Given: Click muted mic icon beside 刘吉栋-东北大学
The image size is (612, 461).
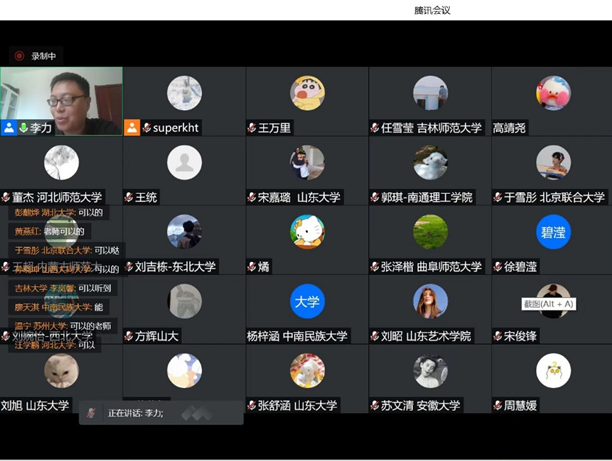Looking at the screenshot, I should 129,267.
